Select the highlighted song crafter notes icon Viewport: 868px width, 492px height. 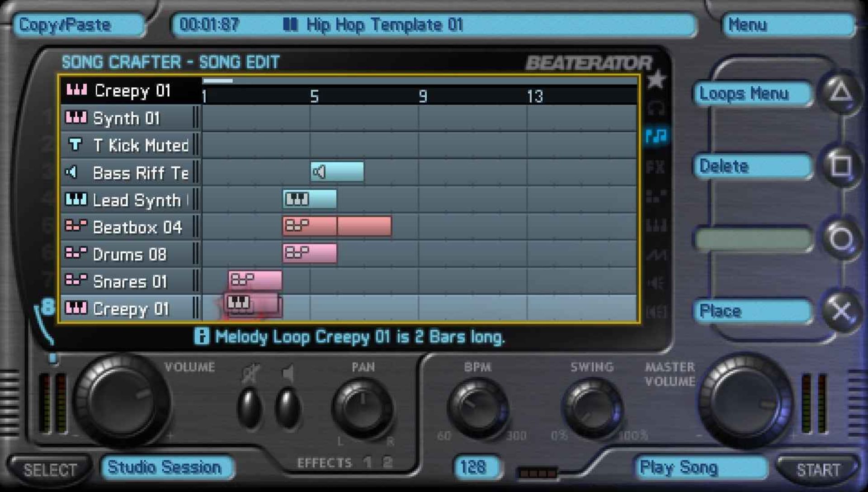point(656,136)
